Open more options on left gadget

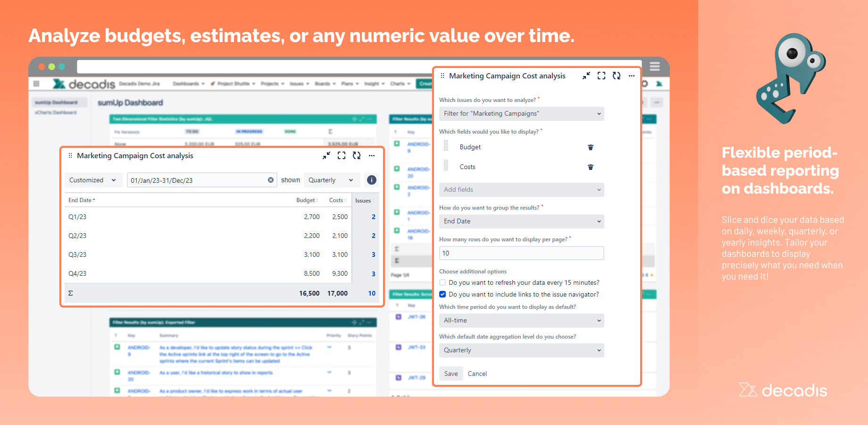pyautogui.click(x=372, y=156)
